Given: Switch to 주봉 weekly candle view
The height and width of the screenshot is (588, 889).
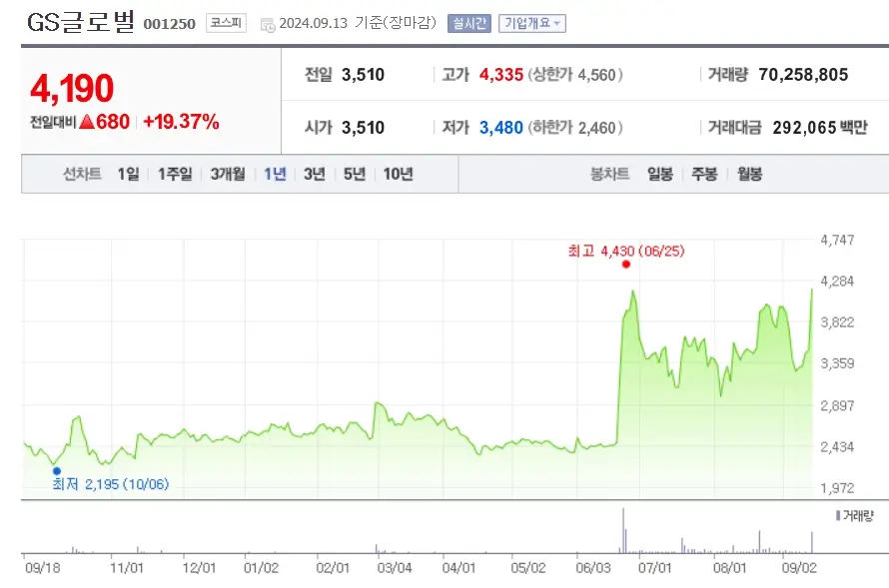Looking at the screenshot, I should [702, 173].
